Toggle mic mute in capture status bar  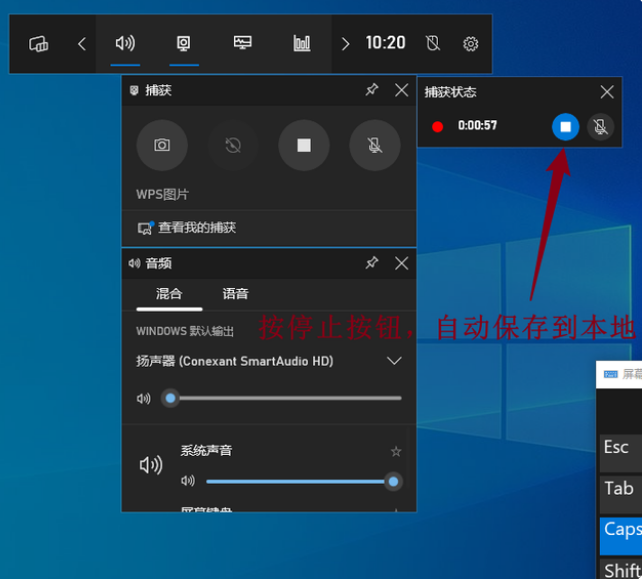point(600,127)
